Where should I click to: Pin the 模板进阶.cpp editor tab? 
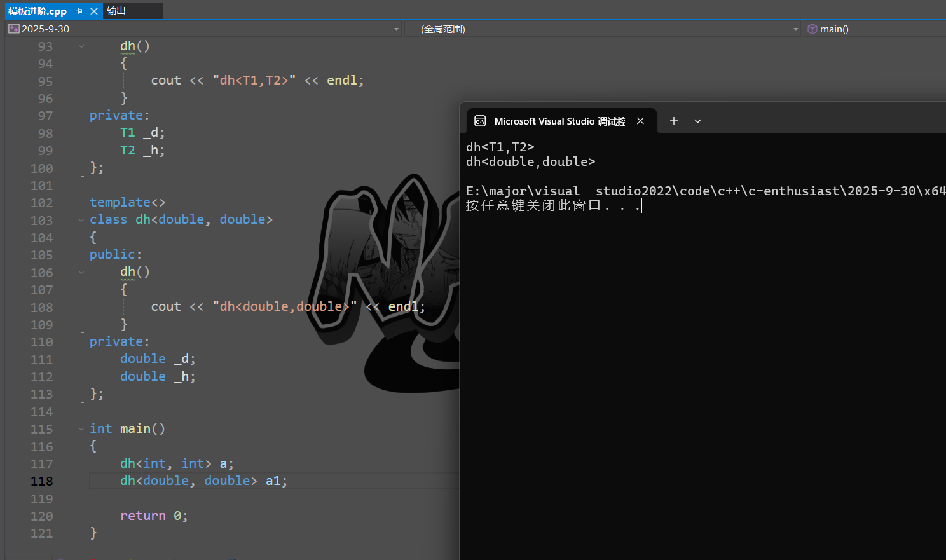79,11
